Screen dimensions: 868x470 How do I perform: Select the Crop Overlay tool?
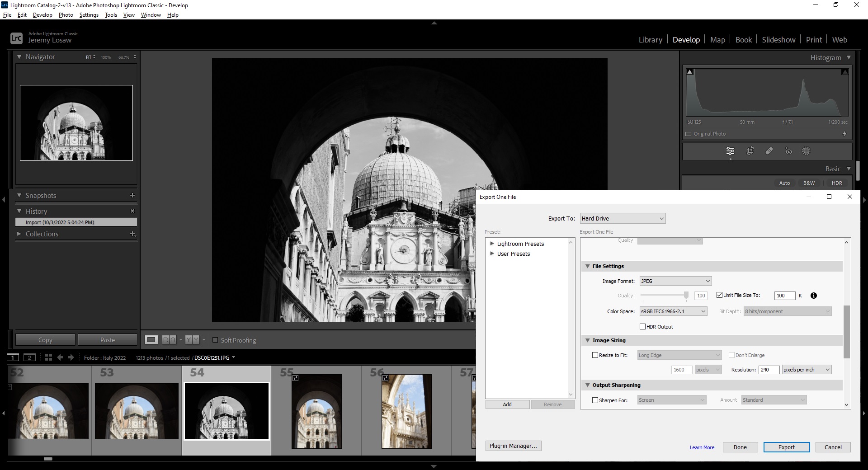(750, 151)
